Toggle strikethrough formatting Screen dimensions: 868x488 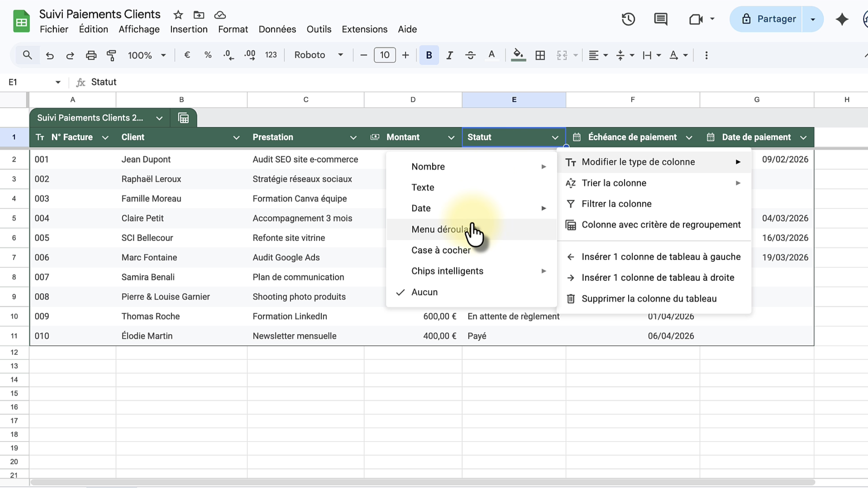coord(471,55)
